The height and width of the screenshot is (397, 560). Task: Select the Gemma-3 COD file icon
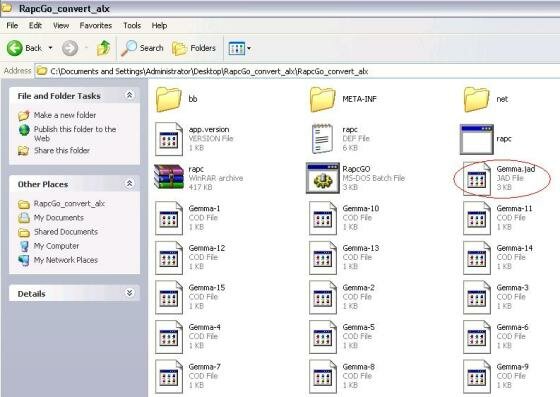477,297
